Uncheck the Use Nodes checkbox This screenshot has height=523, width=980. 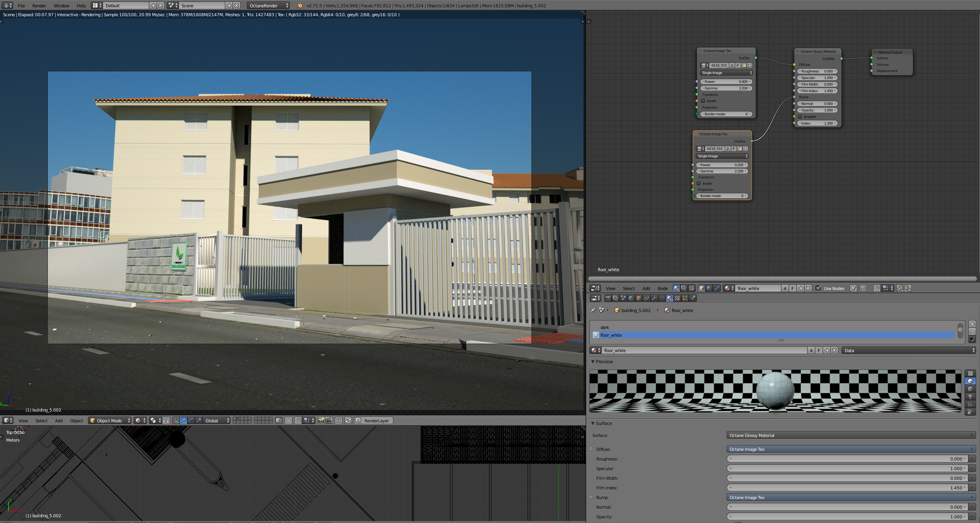click(x=818, y=288)
